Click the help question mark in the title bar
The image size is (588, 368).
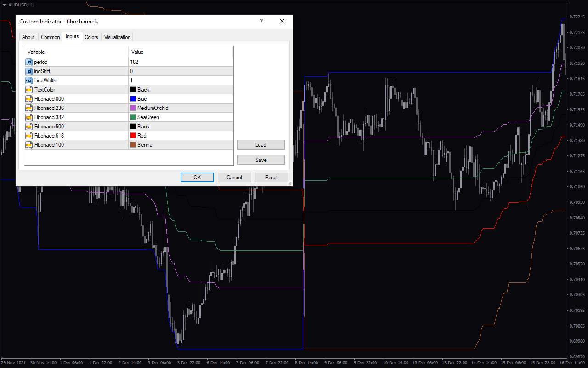261,21
